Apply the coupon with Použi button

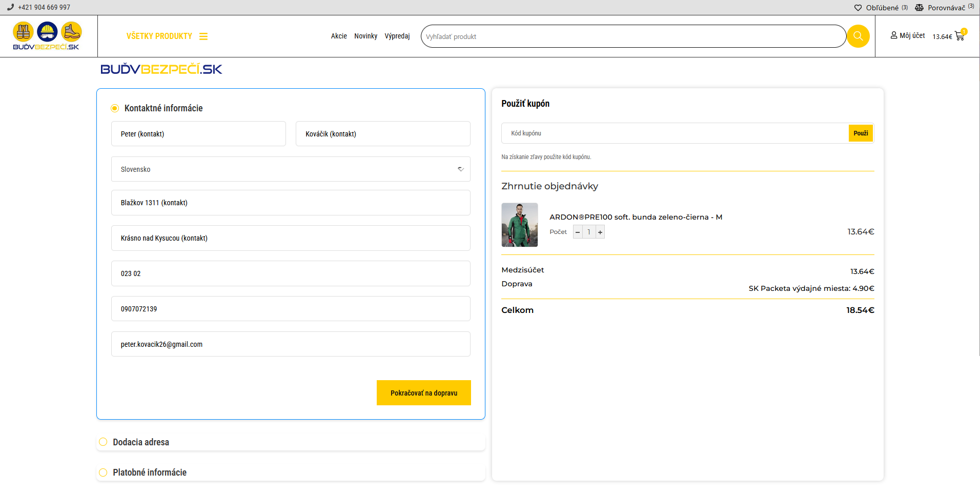pyautogui.click(x=861, y=133)
